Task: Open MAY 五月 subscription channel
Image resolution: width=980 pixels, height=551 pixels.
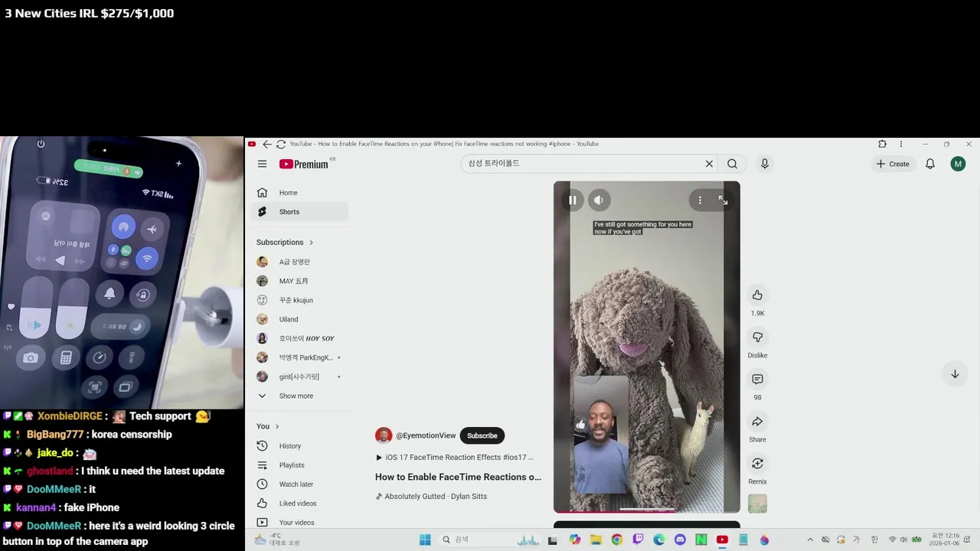Action: click(300, 281)
